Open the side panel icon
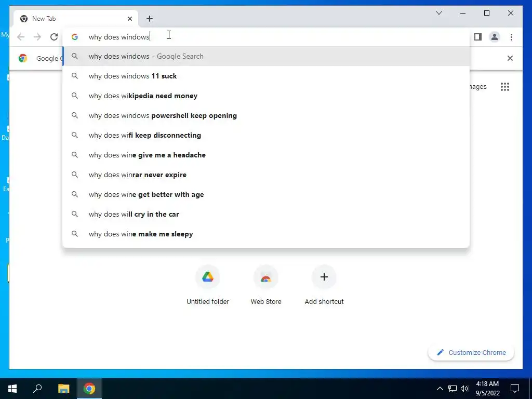 click(x=478, y=37)
